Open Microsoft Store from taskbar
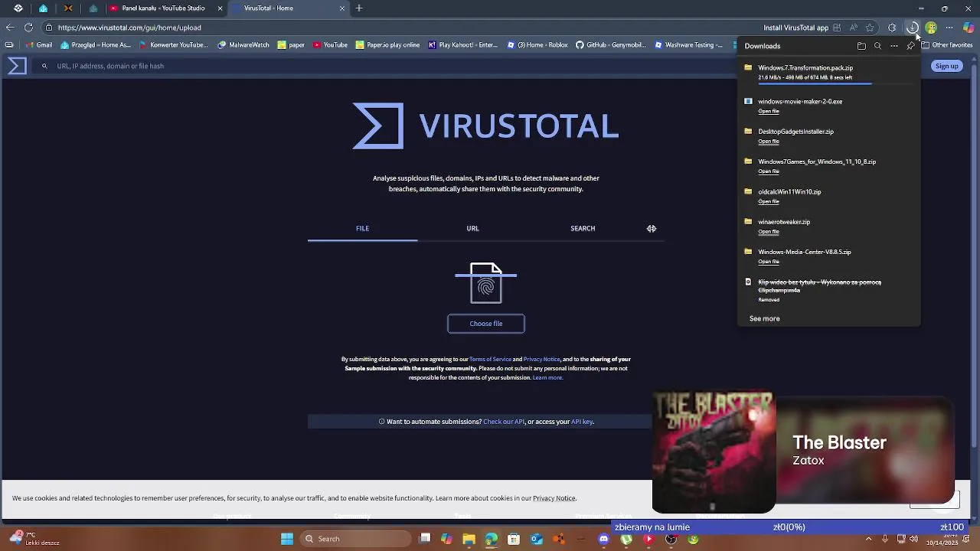 pyautogui.click(x=514, y=539)
